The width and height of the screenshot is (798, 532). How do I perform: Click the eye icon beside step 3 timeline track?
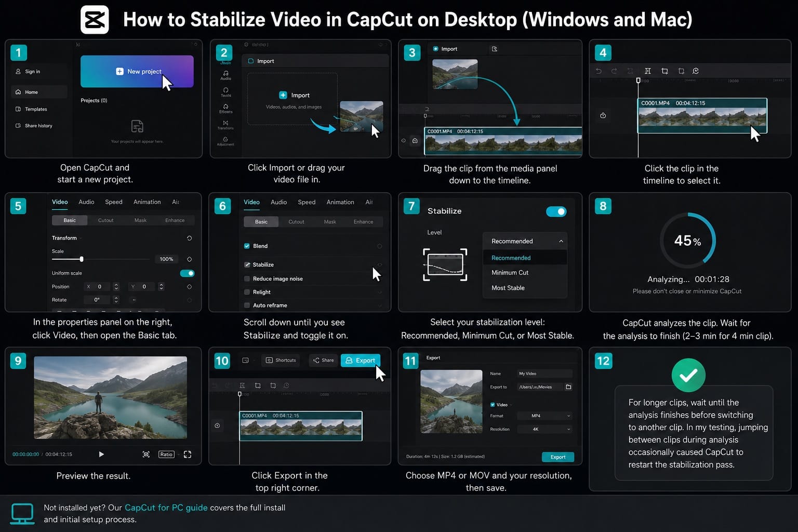tap(403, 140)
